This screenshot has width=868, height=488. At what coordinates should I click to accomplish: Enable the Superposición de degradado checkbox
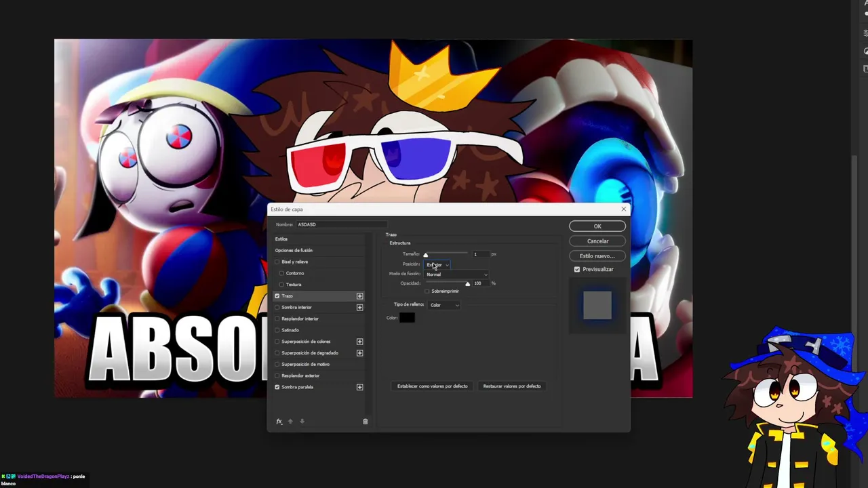tap(277, 353)
